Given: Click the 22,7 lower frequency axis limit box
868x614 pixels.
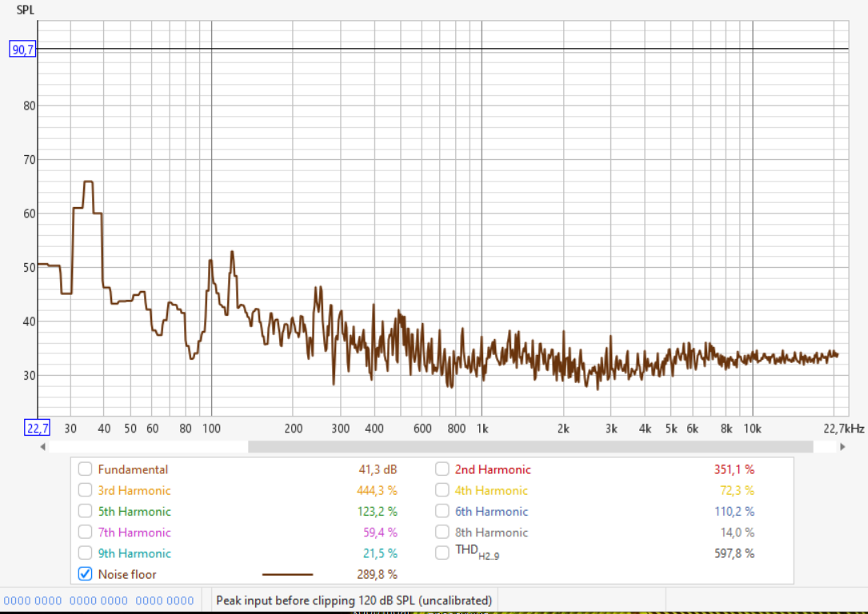Looking at the screenshot, I should click(x=37, y=429).
